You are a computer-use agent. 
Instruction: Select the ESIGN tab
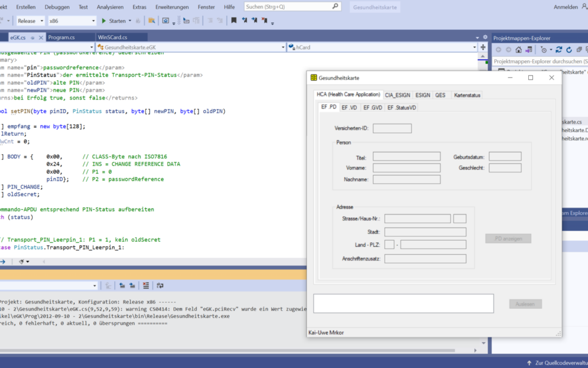(x=423, y=95)
